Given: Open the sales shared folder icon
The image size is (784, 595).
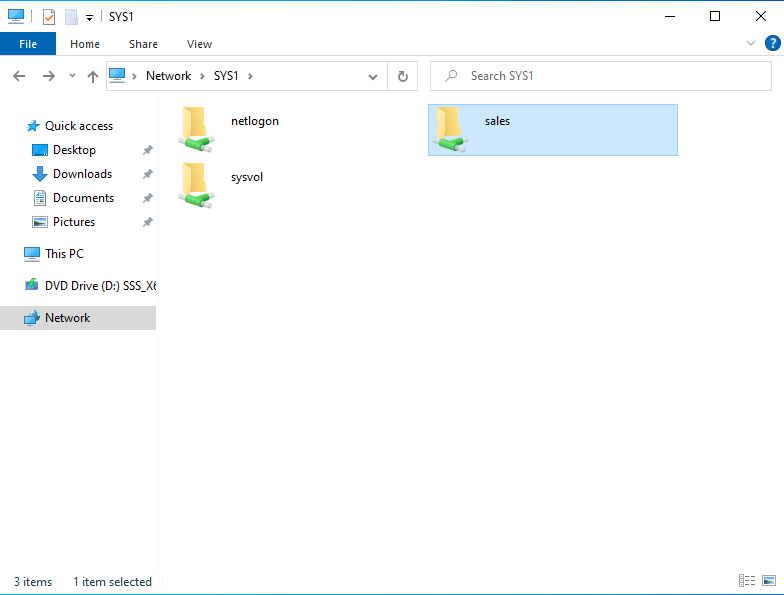Looking at the screenshot, I should click(450, 129).
